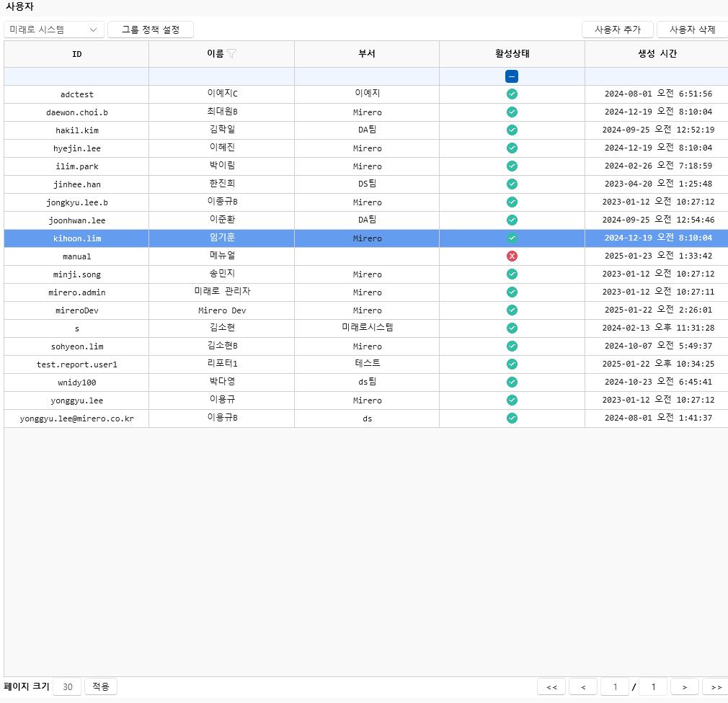This screenshot has height=703, width=728.
Task: Click the 부서 column header
Action: [367, 54]
